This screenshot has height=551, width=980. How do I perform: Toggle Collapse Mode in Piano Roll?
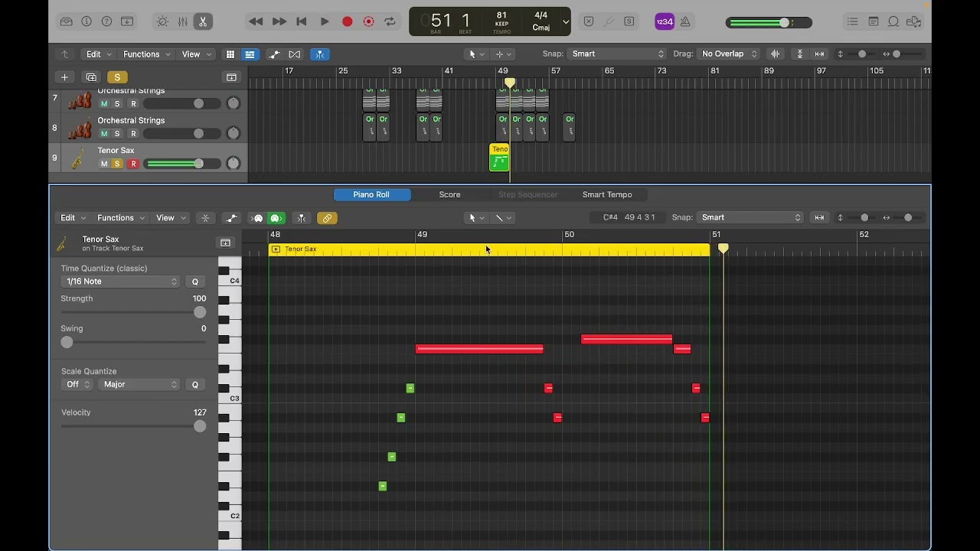click(x=205, y=218)
